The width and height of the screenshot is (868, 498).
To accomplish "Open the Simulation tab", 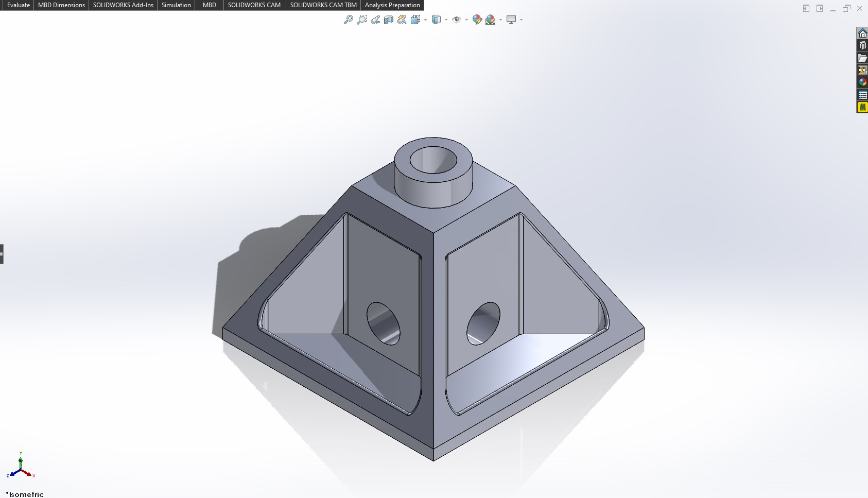I will coord(176,5).
